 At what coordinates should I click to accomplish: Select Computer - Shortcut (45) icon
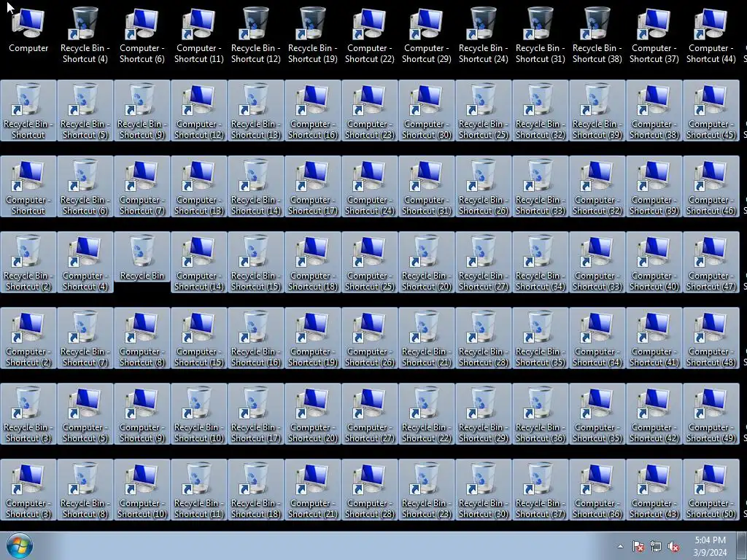pos(711,110)
